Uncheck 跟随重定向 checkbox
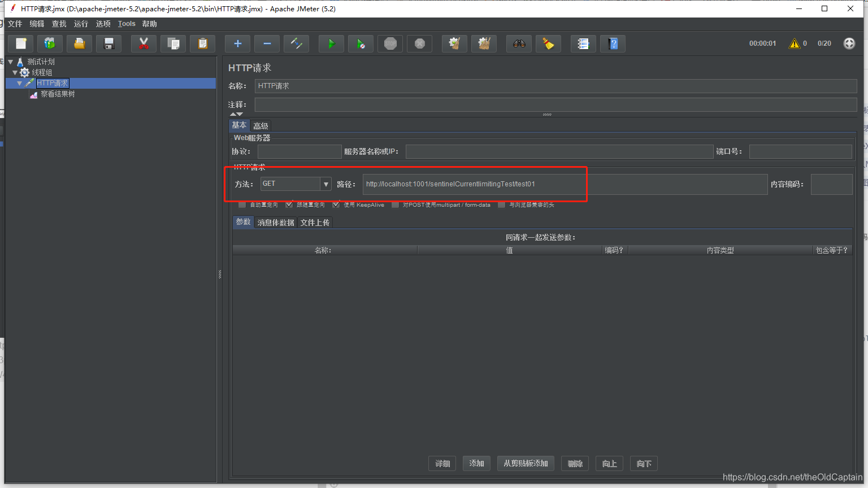This screenshot has width=868, height=488. point(289,204)
